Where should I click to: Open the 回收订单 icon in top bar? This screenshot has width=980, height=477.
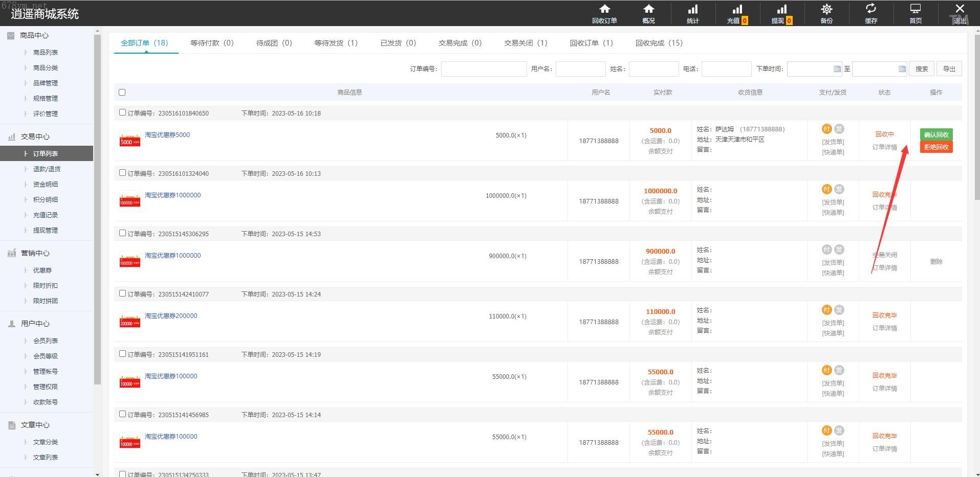pos(604,14)
